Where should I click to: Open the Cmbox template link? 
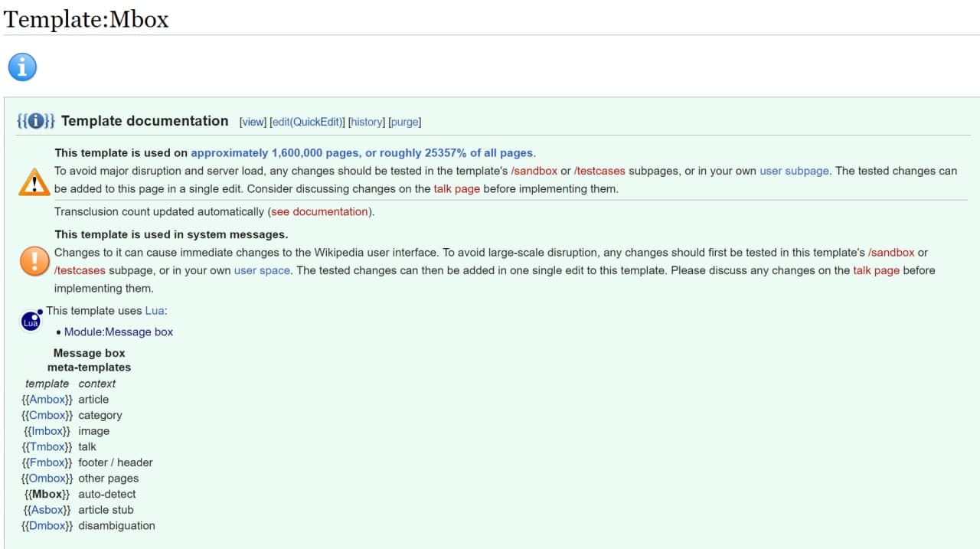tap(47, 415)
